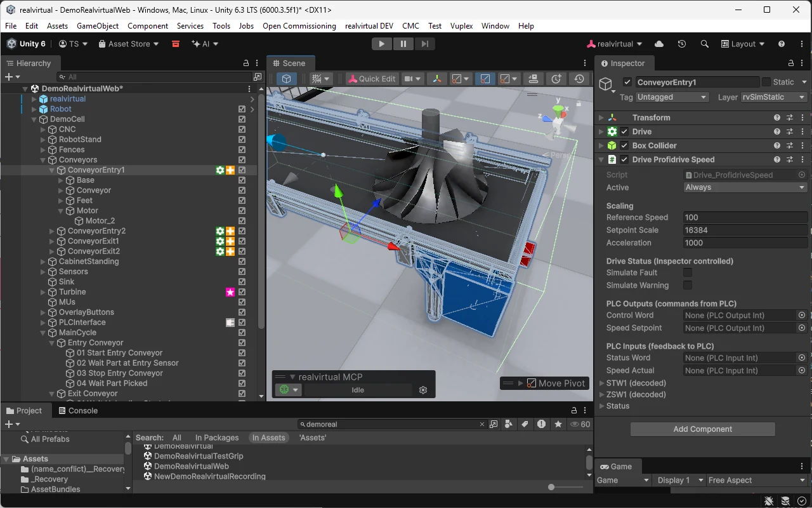The height and width of the screenshot is (508, 812).
Task: Click object picker next to Control Word field
Action: click(802, 315)
